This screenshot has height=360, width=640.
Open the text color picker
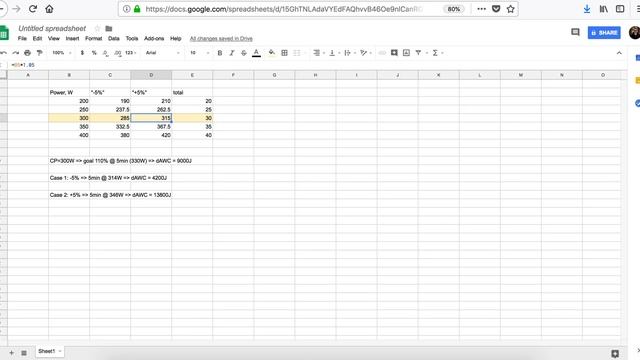point(256,53)
